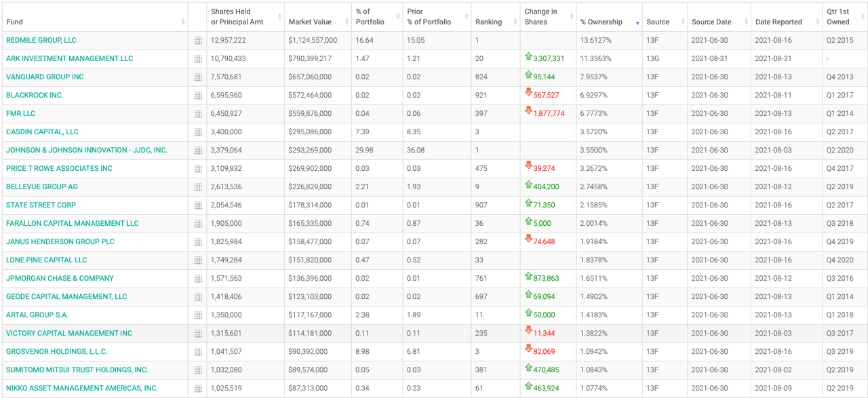Image resolution: width=868 pixels, height=398 pixels.
Task: Open the Farallon Capital Management LLC link
Action: [x=73, y=224]
